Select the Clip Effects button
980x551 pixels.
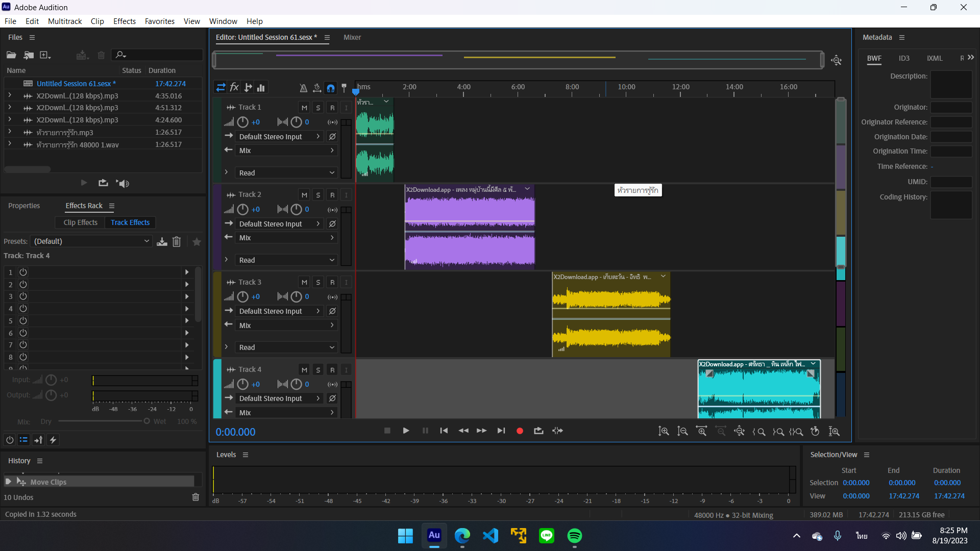(x=80, y=222)
